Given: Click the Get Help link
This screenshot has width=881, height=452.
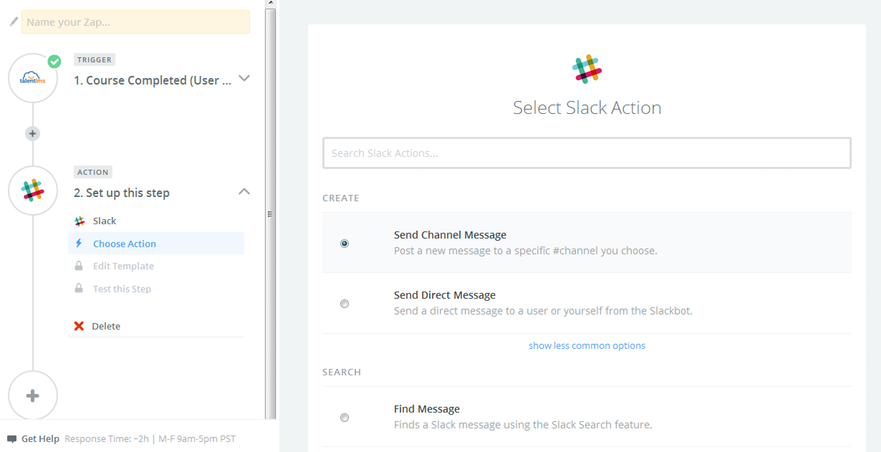Looking at the screenshot, I should point(40,439).
